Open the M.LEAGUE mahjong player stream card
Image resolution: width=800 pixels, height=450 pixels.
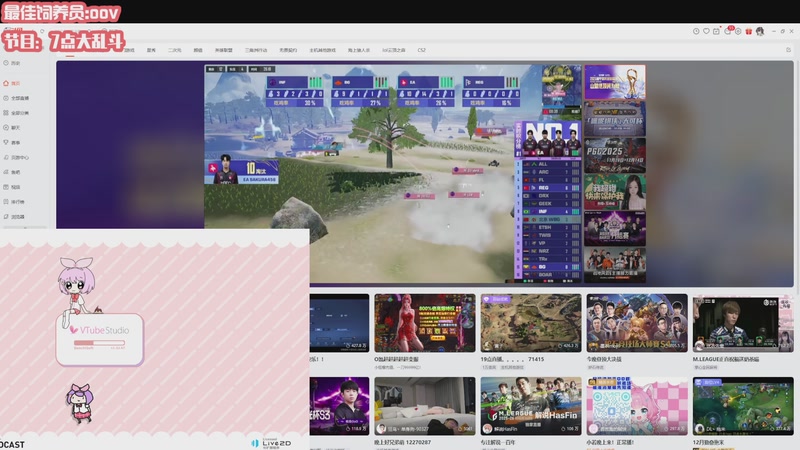(x=743, y=323)
